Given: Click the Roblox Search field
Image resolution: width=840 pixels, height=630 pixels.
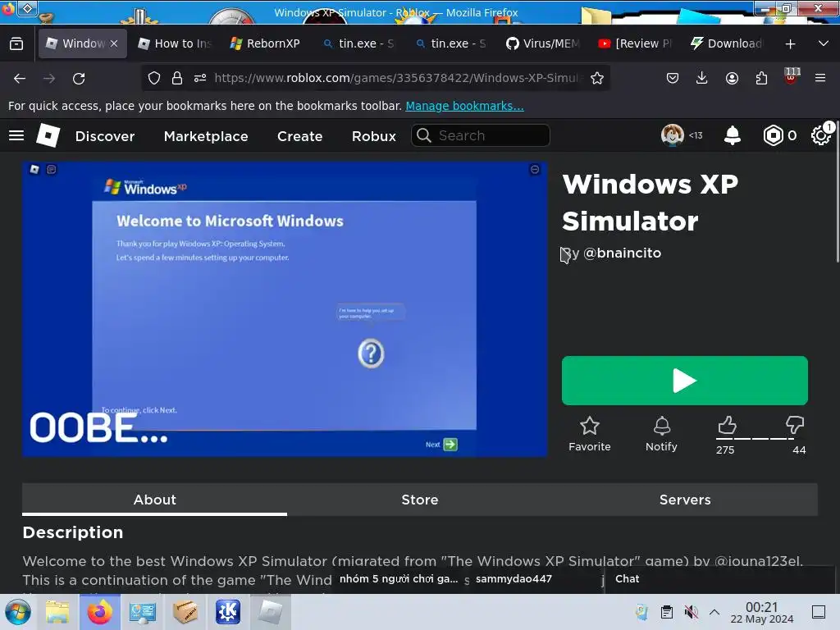Looking at the screenshot, I should (481, 135).
